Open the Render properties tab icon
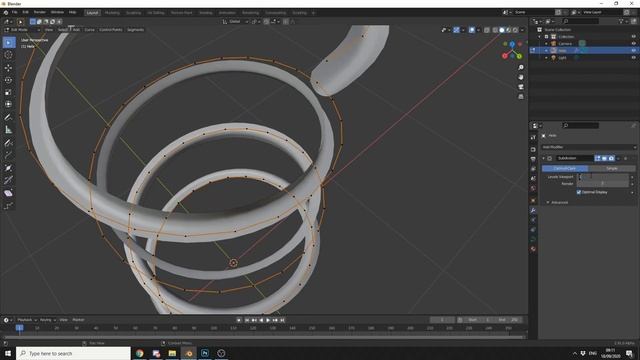The image size is (640, 360). 533,149
